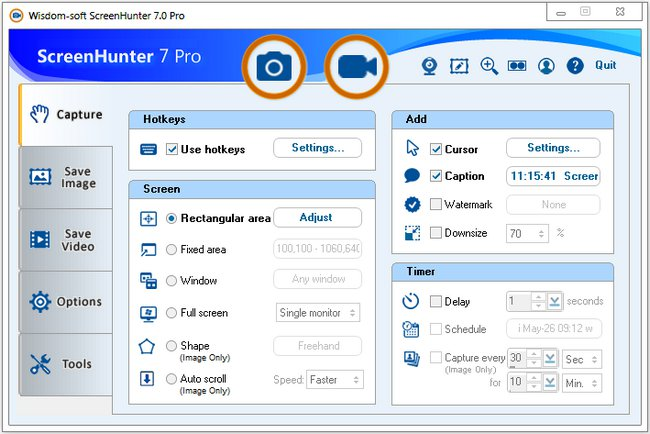This screenshot has width=650, height=434.
Task: Uncheck the Use hotkeys checkbox
Action: coord(172,149)
